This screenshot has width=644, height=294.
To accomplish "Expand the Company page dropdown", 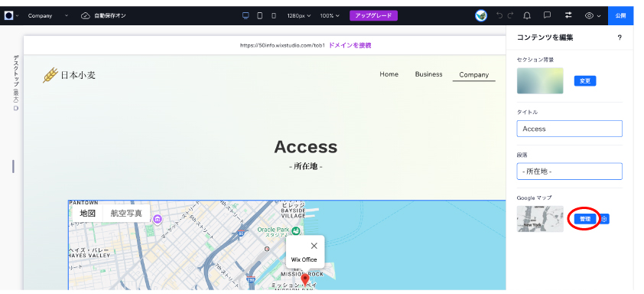I will pyautogui.click(x=67, y=15).
